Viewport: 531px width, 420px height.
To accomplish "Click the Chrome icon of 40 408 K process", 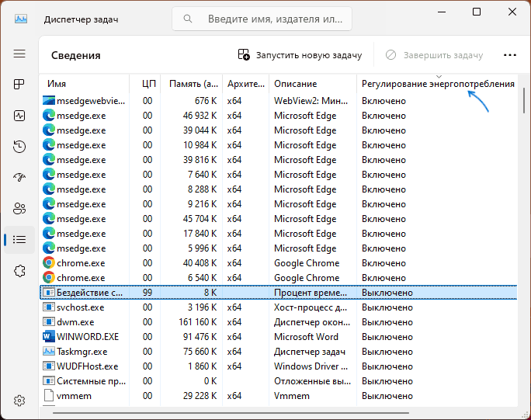I will tap(49, 263).
